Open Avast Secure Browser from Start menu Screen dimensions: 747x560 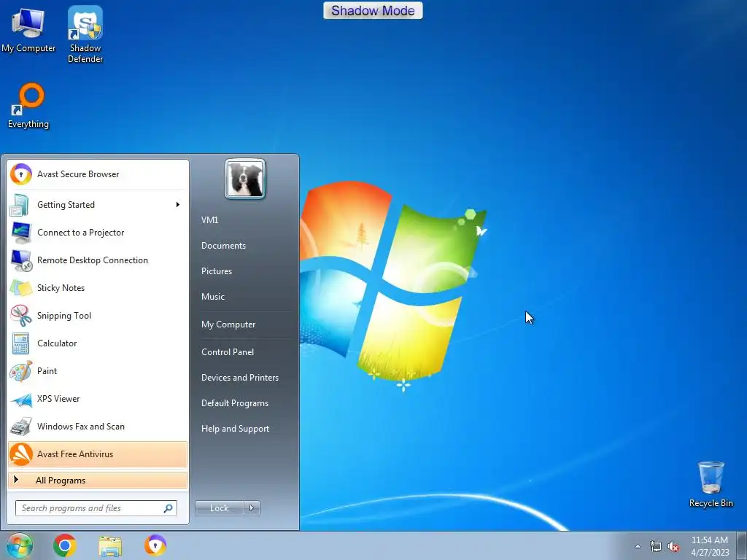pyautogui.click(x=98, y=174)
